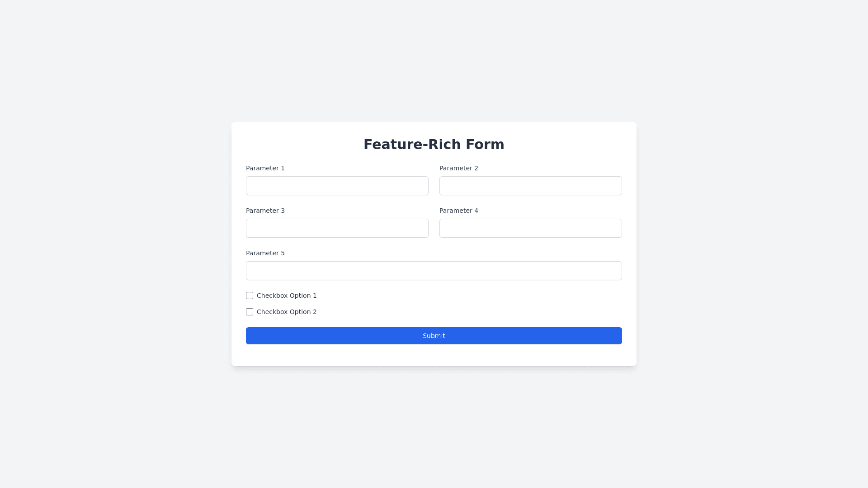This screenshot has height=488, width=868.
Task: Click the word "Form" in the heading
Action: tap(485, 144)
